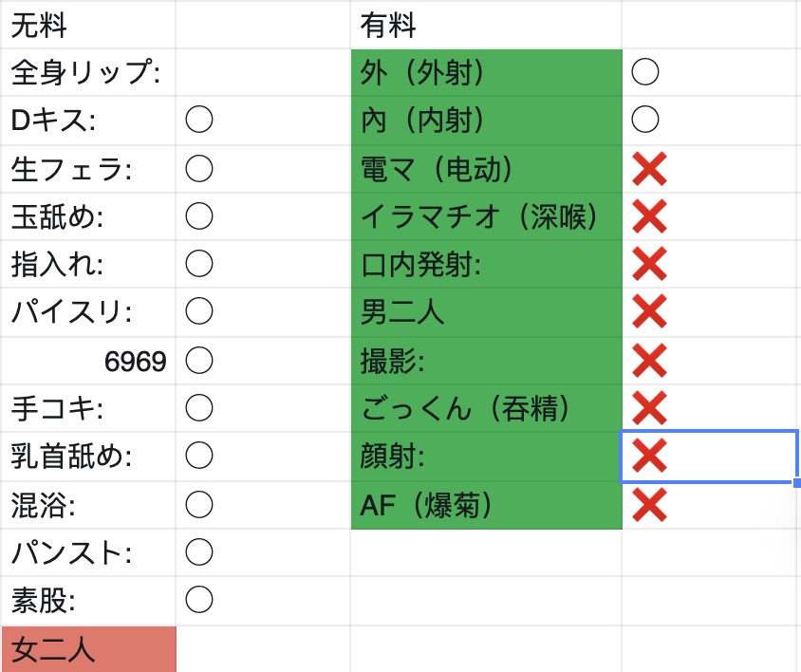This screenshot has width=801, height=672.
Task: Select the circle mark next to 混浴
Action: tap(199, 504)
